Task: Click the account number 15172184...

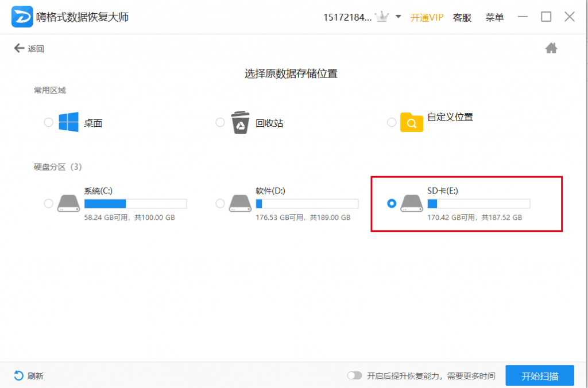Action: 347,17
